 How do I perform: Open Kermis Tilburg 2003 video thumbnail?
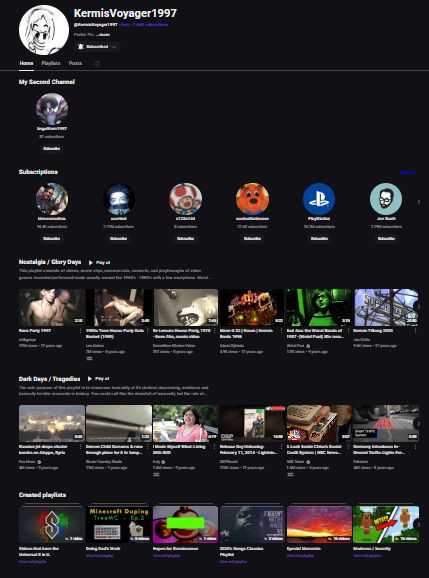click(386, 307)
